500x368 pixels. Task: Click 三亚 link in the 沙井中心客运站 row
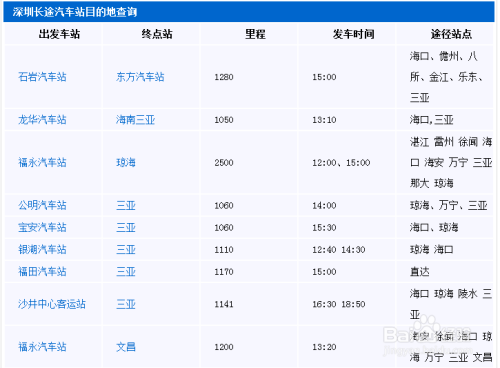click(126, 304)
